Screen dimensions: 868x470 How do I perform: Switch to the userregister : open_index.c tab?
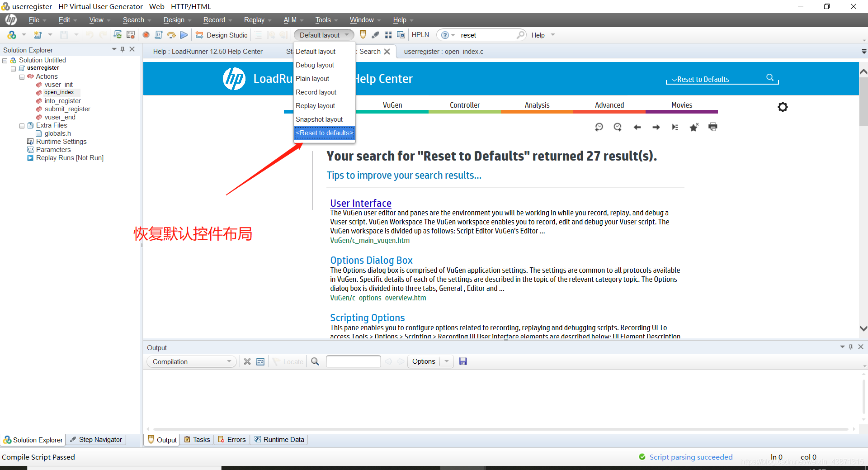(443, 52)
